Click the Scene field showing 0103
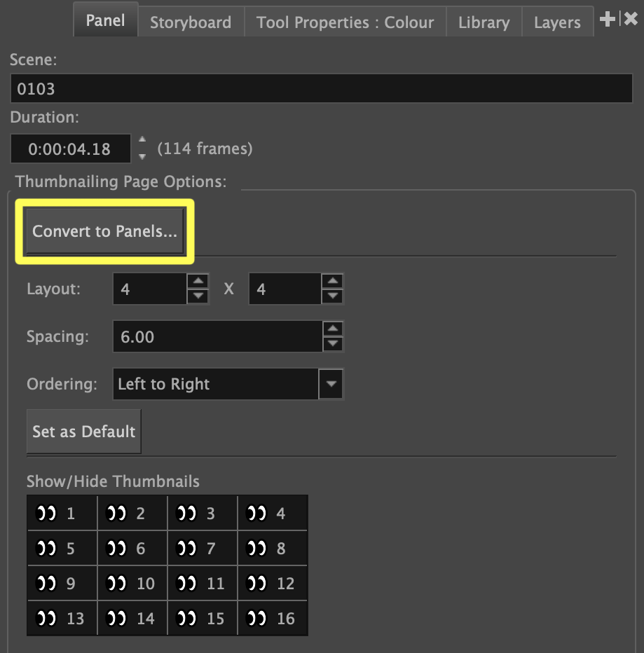This screenshot has width=644, height=653. click(x=321, y=88)
